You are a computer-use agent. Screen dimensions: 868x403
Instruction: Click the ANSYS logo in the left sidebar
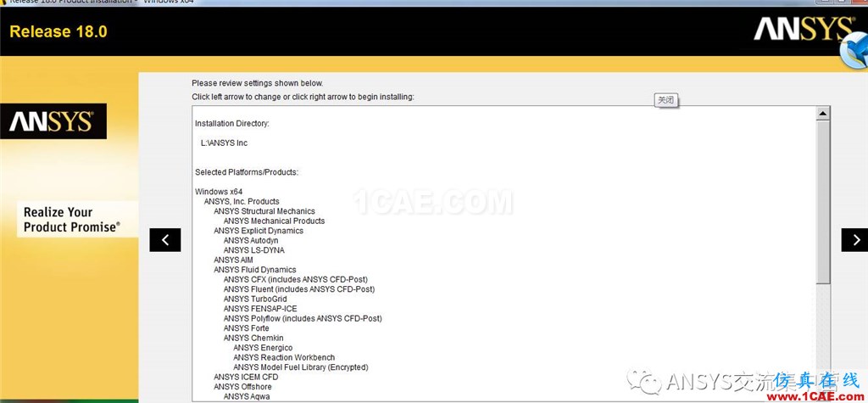[x=53, y=121]
